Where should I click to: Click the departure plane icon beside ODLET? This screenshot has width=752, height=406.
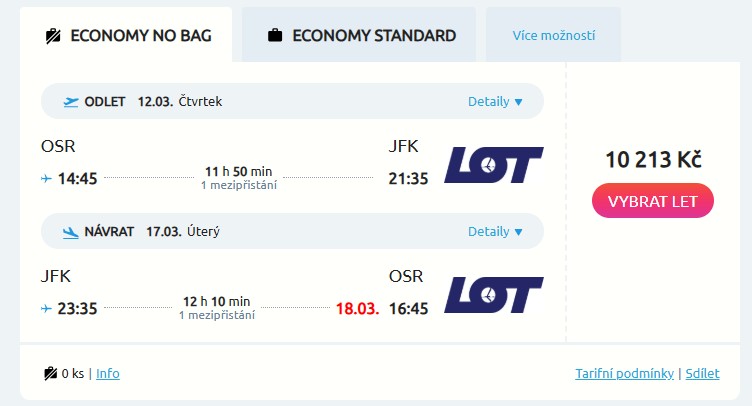[x=71, y=102]
